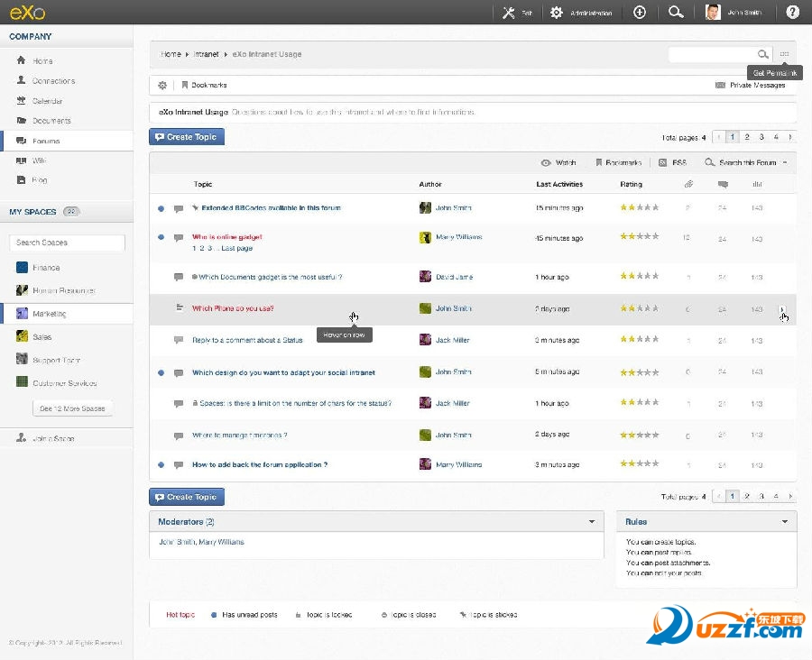The image size is (812, 660).
Task: Open the help question mark icon
Action: coord(792,12)
